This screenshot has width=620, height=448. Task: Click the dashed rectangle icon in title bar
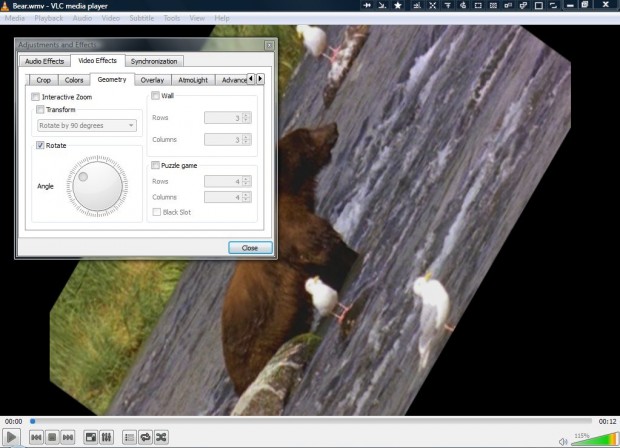tap(478, 6)
